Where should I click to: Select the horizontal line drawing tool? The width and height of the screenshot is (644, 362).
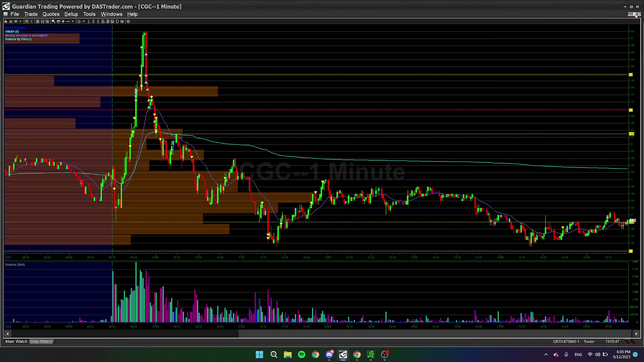[26, 21]
